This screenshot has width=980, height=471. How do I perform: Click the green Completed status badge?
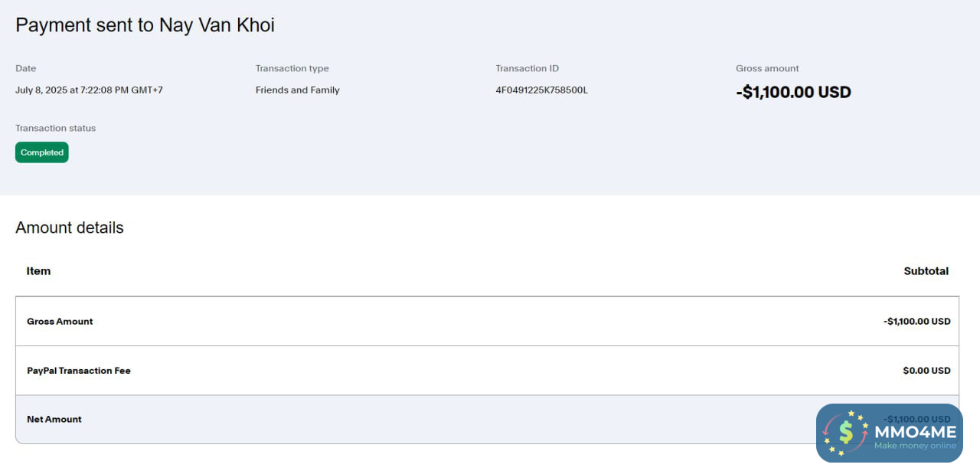click(42, 152)
